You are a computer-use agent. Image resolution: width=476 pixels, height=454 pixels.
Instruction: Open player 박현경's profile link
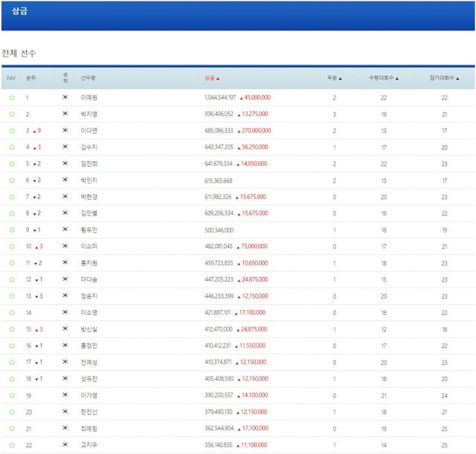click(x=89, y=197)
